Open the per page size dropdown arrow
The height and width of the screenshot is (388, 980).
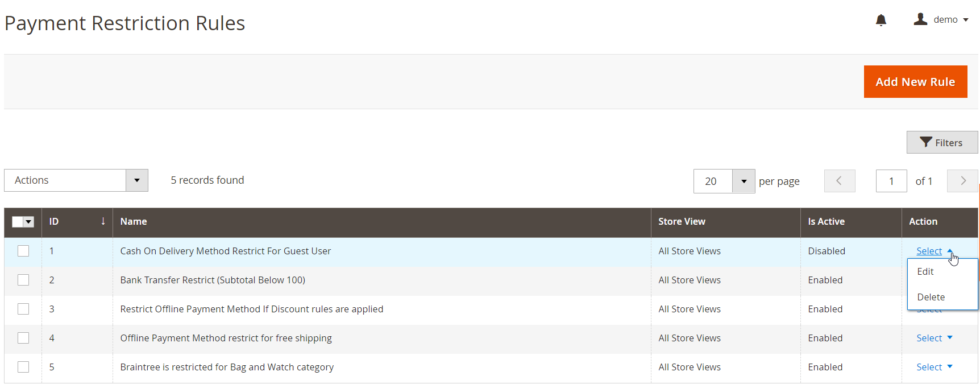click(743, 181)
